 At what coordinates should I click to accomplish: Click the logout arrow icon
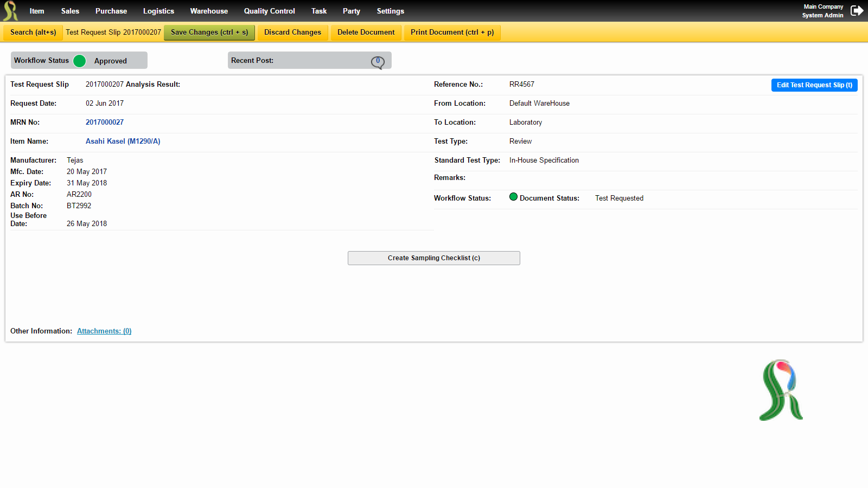click(857, 11)
